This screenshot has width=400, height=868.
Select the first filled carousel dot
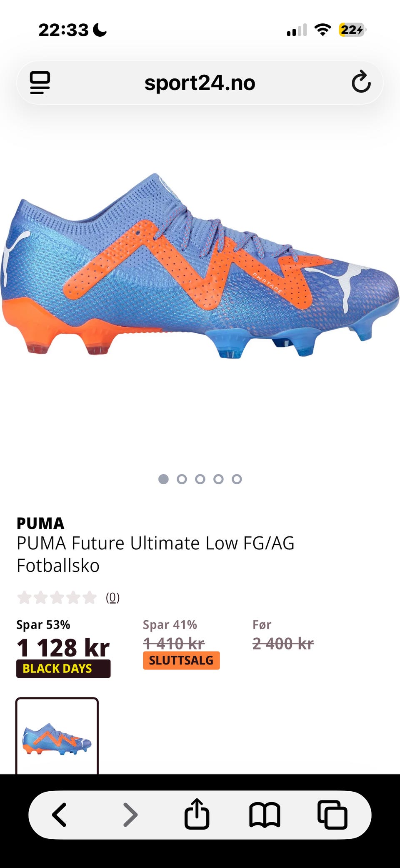pos(163,479)
